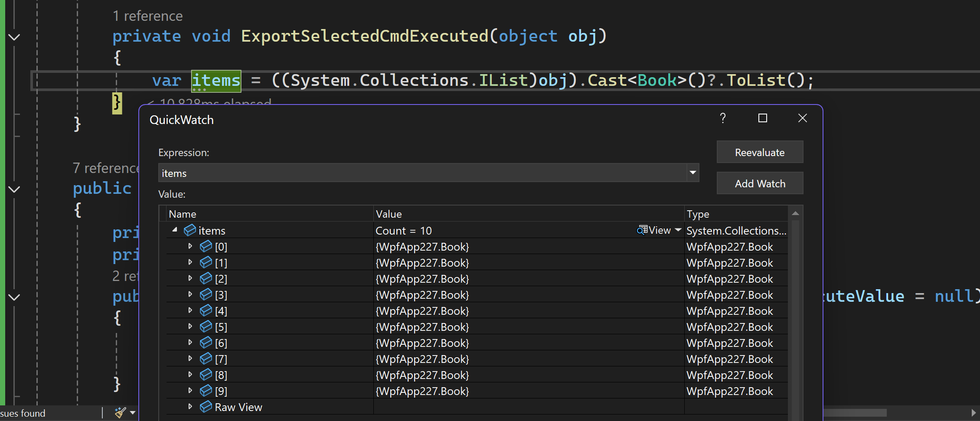Image resolution: width=980 pixels, height=421 pixels.
Task: Click the object icon beside items row
Action: point(189,230)
